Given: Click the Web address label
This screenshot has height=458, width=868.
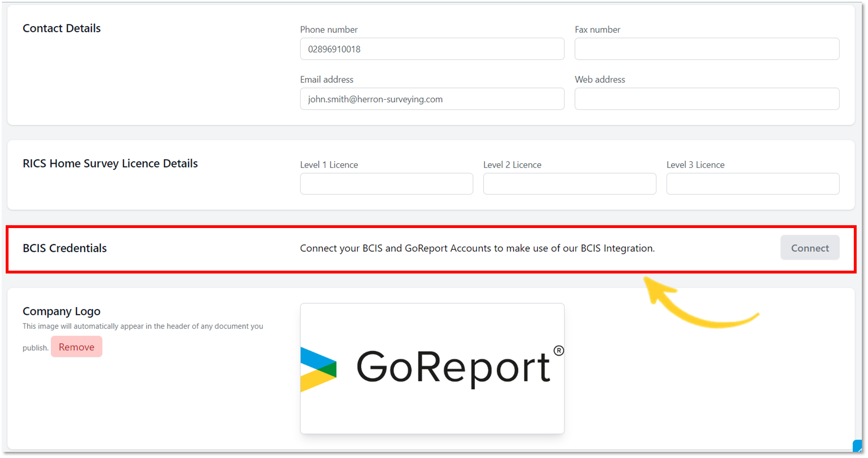Looking at the screenshot, I should [x=600, y=79].
